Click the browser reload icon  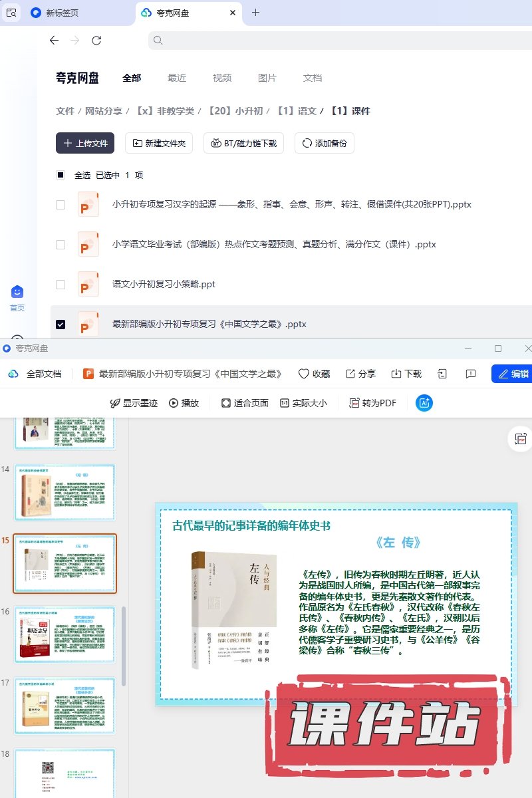(96, 41)
